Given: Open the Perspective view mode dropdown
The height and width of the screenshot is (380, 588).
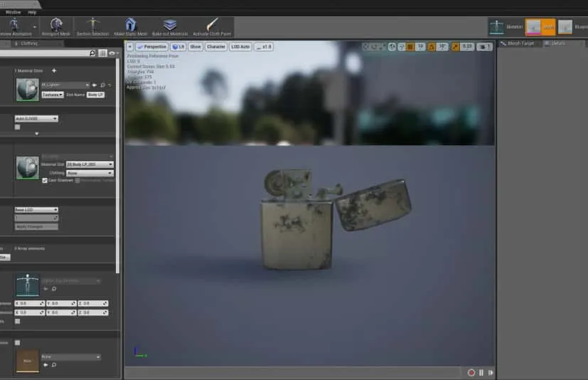Looking at the screenshot, I should pos(151,46).
